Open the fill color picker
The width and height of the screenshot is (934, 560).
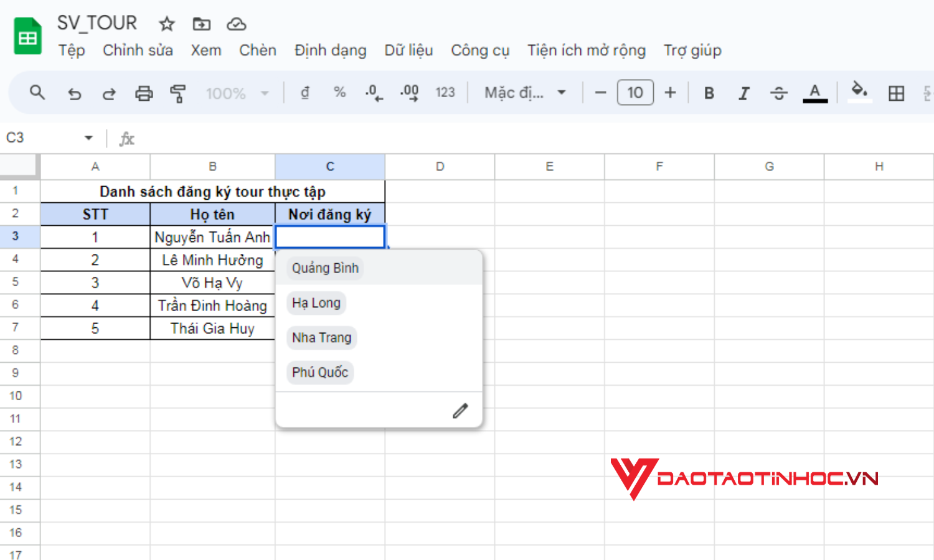click(x=860, y=92)
